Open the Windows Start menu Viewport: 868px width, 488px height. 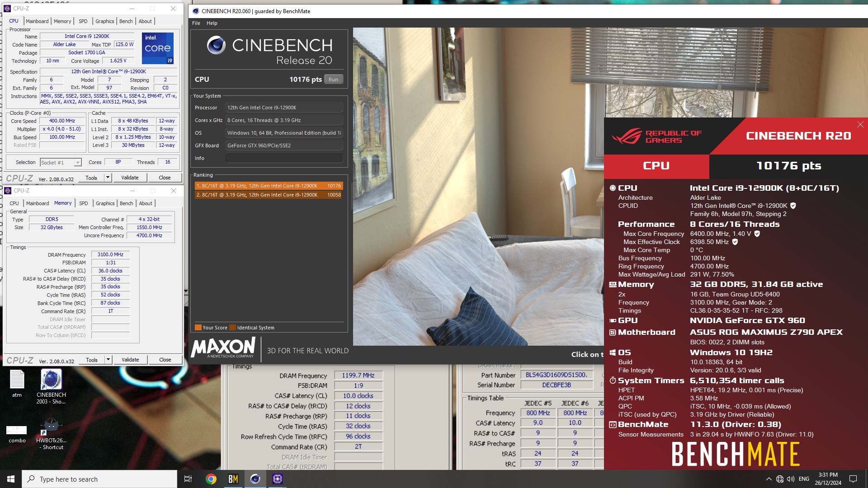tap(11, 479)
